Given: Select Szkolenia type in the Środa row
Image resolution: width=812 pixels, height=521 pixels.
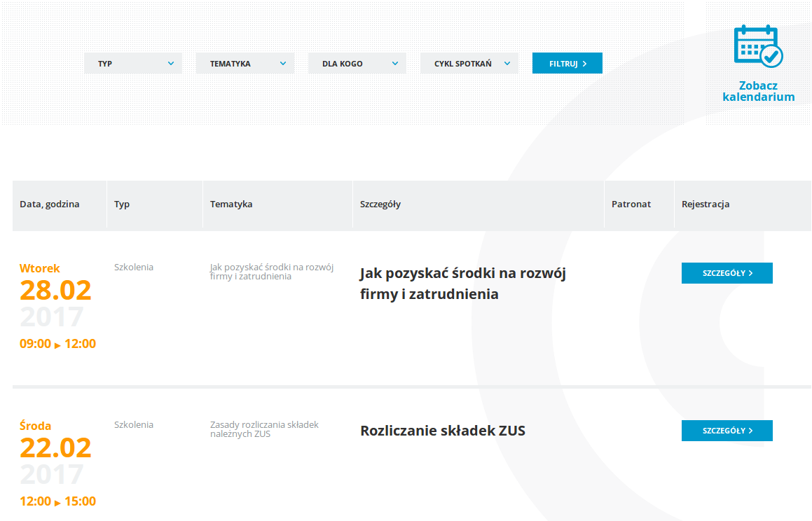Looking at the screenshot, I should tap(134, 424).
